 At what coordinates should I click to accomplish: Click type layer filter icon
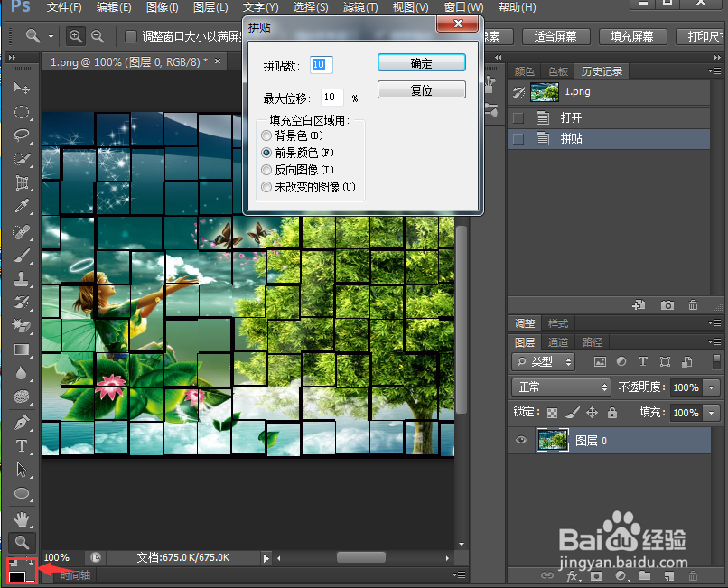pos(642,362)
